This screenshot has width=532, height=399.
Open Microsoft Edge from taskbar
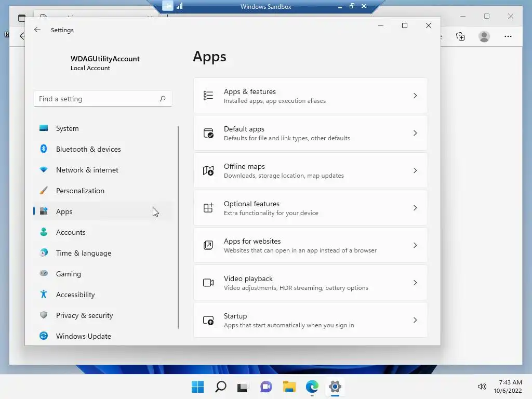click(312, 387)
